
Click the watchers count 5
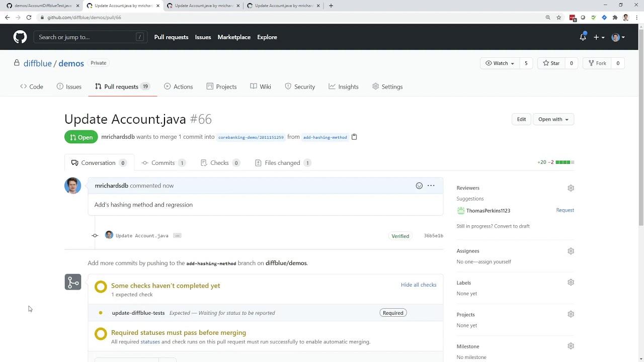[x=526, y=63]
